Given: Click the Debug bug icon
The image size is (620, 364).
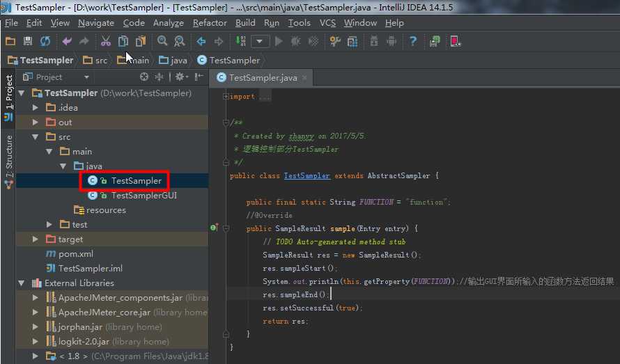Looking at the screenshot, I should pyautogui.click(x=296, y=41).
